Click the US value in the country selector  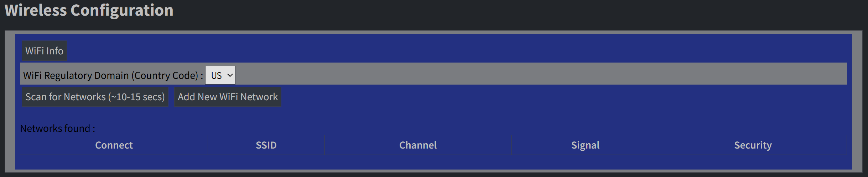216,75
